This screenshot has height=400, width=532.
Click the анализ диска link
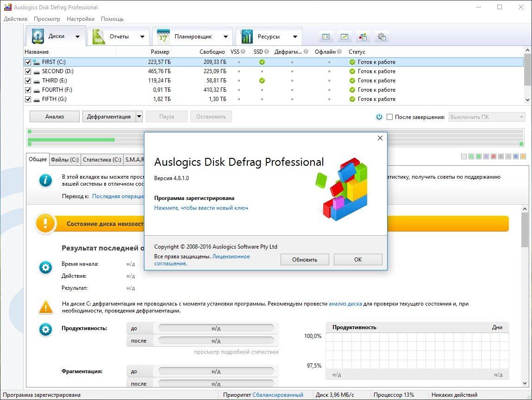[345, 304]
